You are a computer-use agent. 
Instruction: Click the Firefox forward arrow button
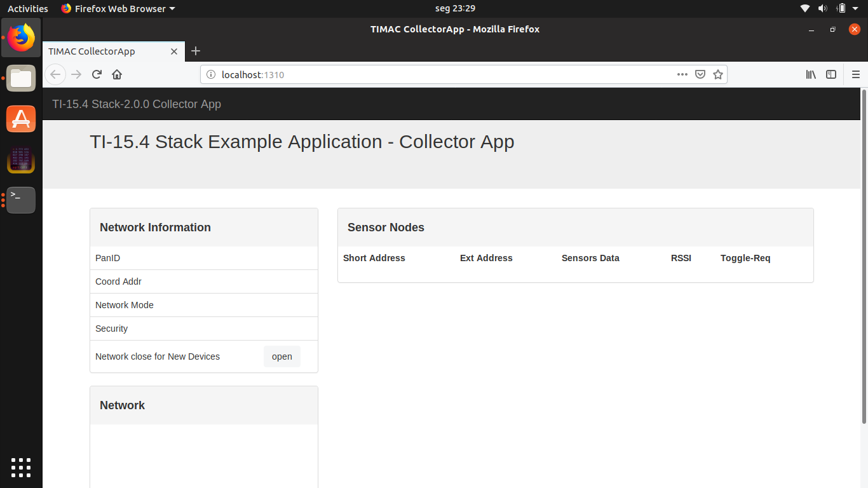[76, 74]
